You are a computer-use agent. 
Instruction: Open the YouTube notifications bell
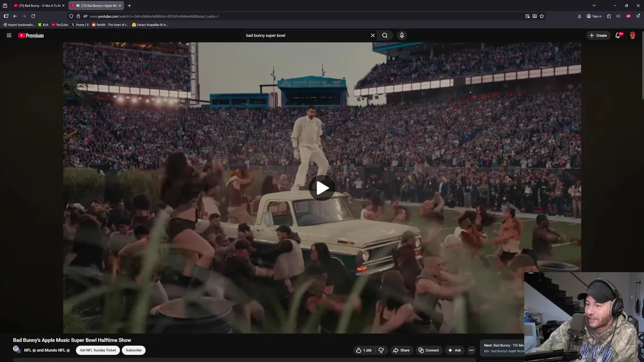(x=618, y=35)
